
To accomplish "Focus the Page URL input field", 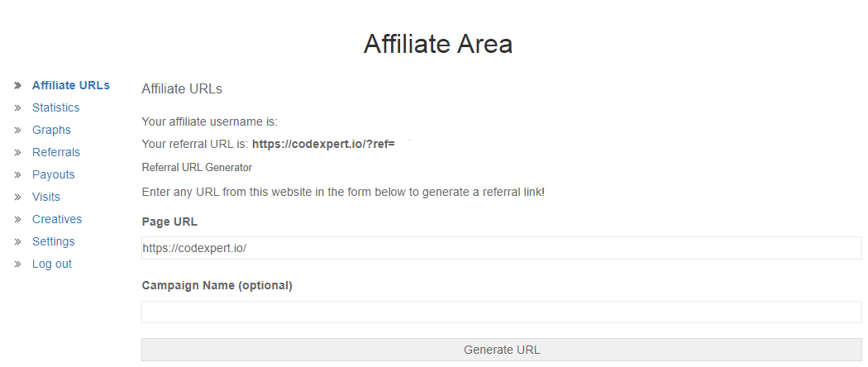I will 502,248.
